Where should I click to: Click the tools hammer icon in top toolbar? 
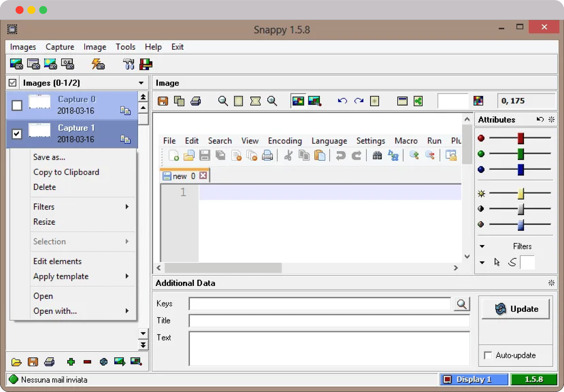pyautogui.click(x=129, y=64)
